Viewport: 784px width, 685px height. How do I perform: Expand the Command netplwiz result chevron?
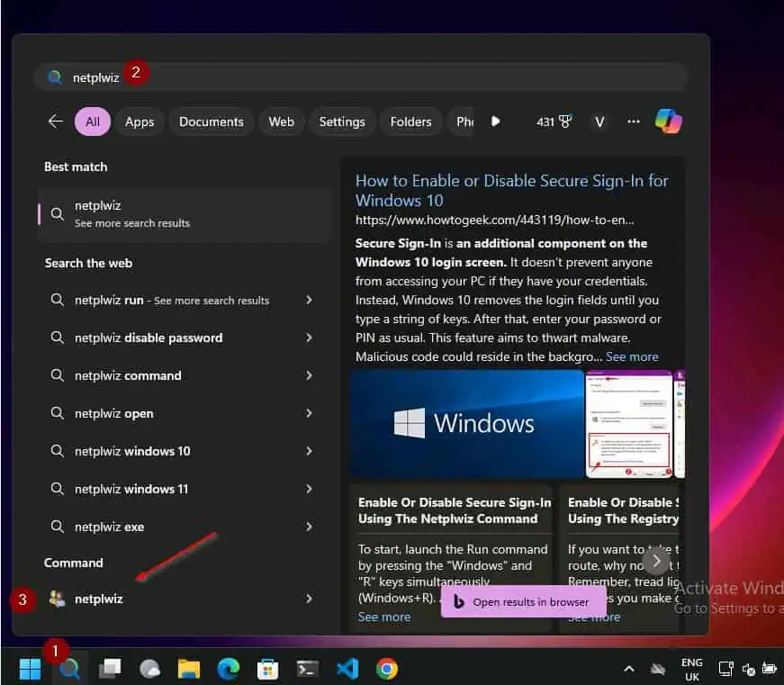[309, 599]
